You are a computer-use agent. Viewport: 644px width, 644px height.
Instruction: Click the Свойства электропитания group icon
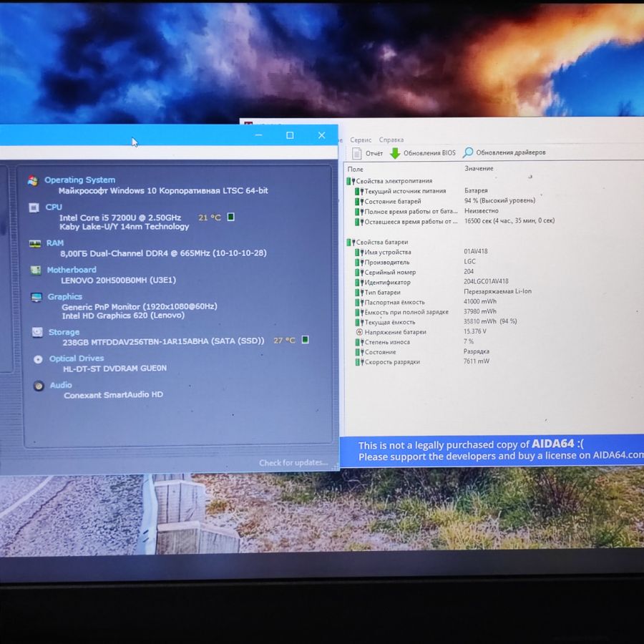[351, 181]
